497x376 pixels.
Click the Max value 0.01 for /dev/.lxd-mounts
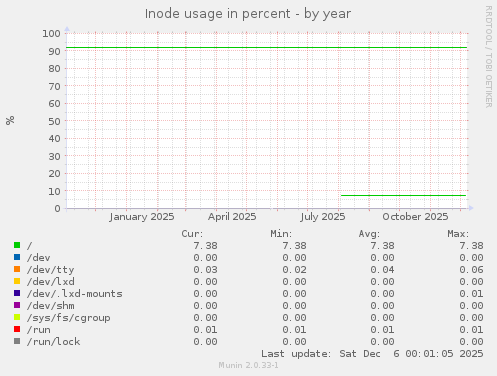click(471, 293)
